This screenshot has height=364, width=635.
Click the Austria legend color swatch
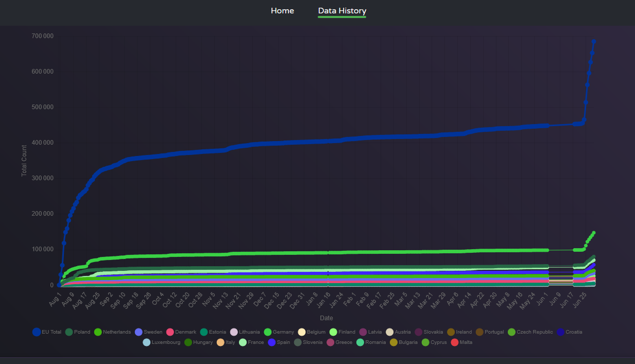point(390,332)
